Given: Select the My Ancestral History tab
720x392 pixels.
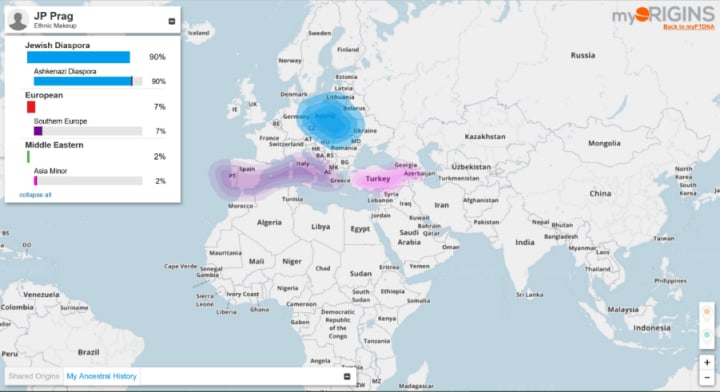Looking at the screenshot, I should coord(101,376).
